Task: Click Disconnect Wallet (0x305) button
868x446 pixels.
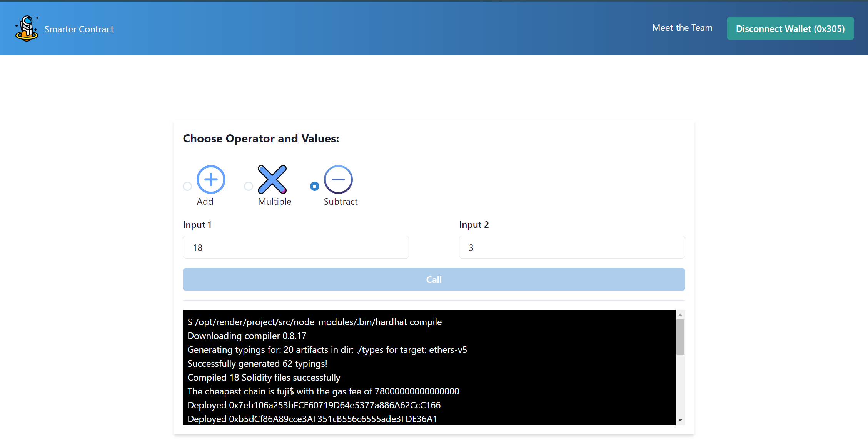Action: (x=790, y=28)
